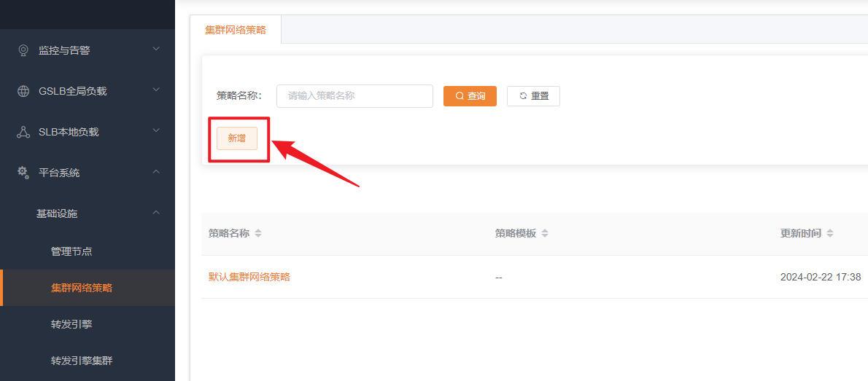Click the -- template cell value

tap(499, 278)
